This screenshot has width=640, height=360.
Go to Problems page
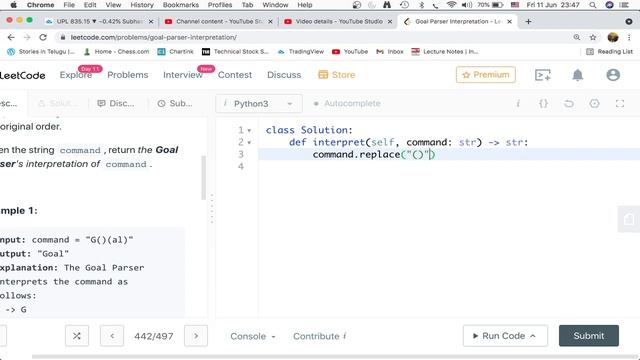[x=128, y=75]
